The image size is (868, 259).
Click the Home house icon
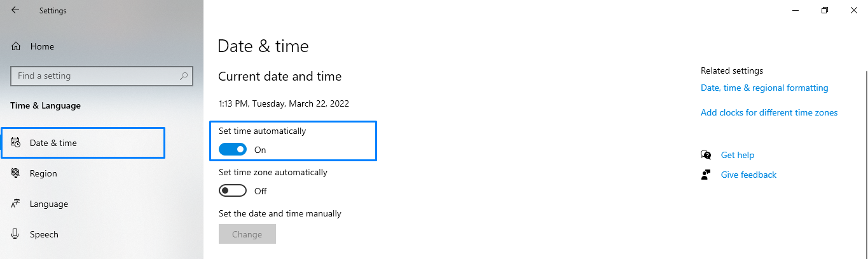tap(16, 46)
